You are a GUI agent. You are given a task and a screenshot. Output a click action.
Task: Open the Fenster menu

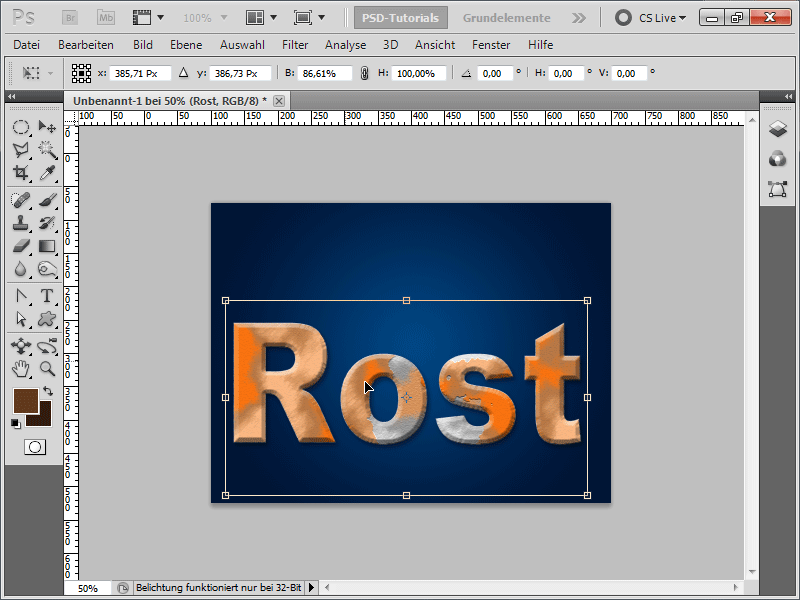(x=491, y=45)
